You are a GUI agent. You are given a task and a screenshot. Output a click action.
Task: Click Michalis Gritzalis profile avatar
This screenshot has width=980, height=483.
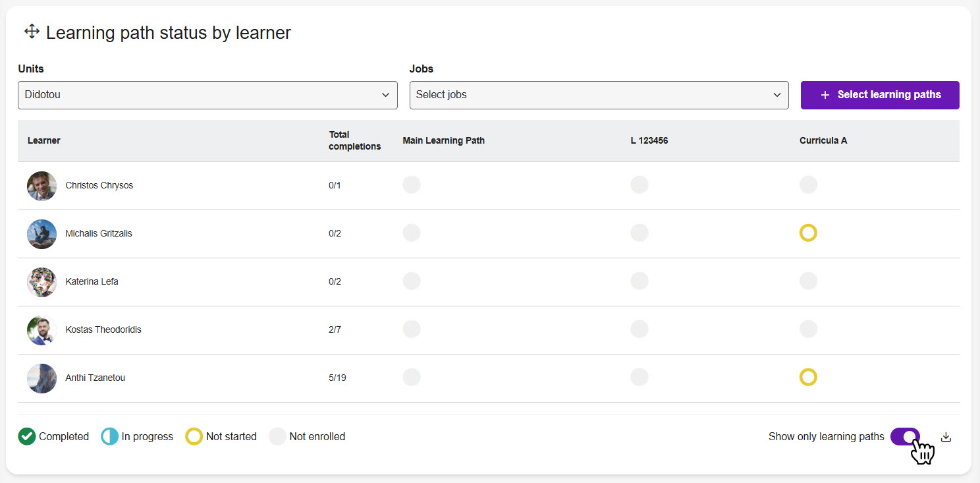(x=41, y=234)
